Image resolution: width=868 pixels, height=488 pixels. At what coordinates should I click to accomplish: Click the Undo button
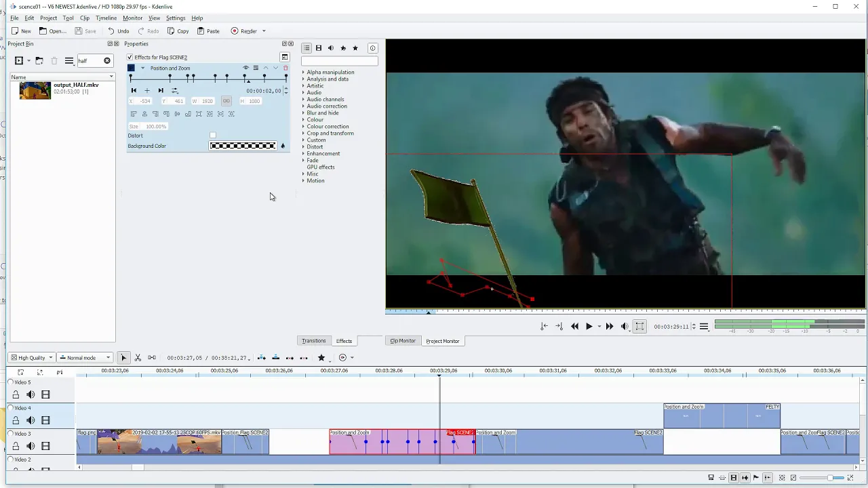118,31
